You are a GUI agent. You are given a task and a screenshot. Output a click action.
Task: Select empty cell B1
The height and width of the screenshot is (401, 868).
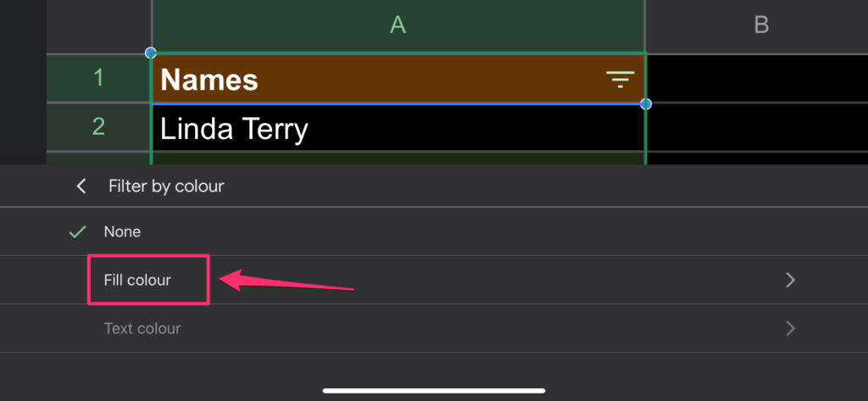tap(757, 78)
